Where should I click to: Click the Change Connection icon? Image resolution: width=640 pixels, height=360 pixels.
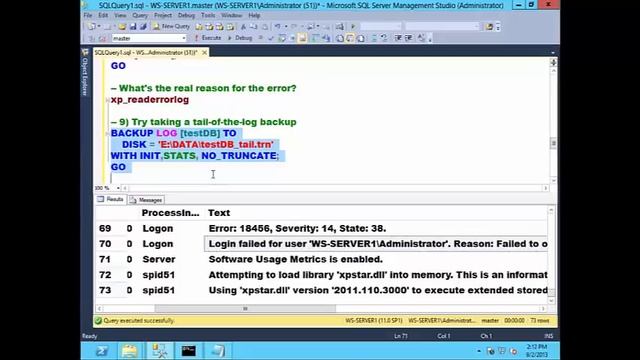tap(102, 38)
